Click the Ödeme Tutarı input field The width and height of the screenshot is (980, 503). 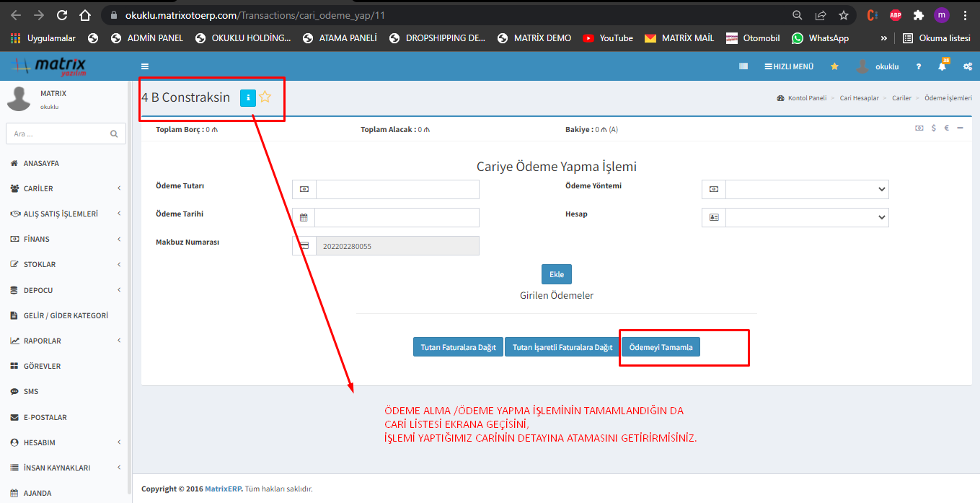point(397,189)
